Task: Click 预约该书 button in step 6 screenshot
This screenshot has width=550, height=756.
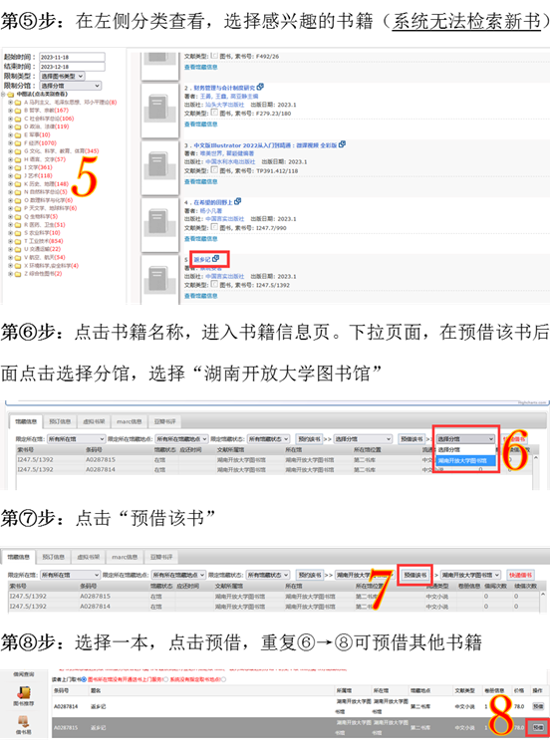Action: (x=309, y=438)
